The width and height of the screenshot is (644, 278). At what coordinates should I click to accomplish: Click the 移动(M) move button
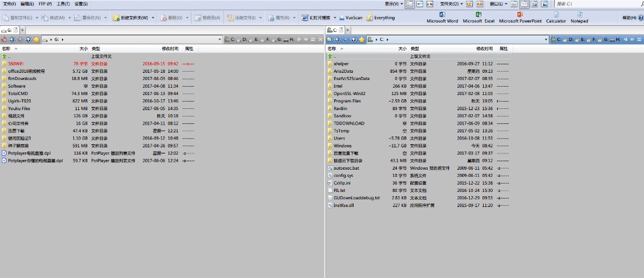coord(54,18)
